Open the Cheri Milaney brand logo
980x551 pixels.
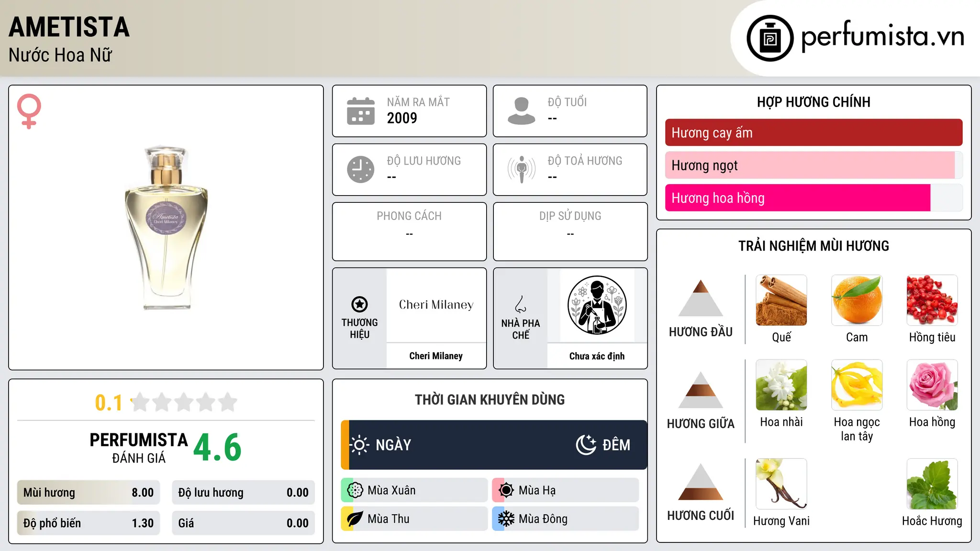436,305
